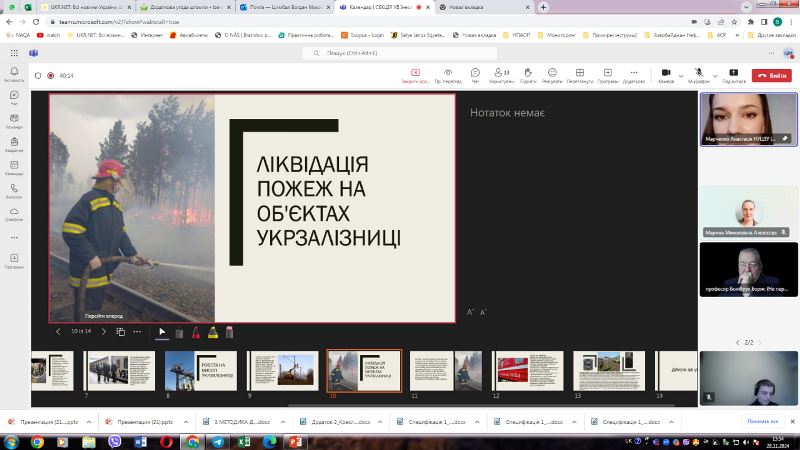Viewport: 800px width, 450px height.
Task: Expand camera options dropdown arrow
Action: [681, 76]
